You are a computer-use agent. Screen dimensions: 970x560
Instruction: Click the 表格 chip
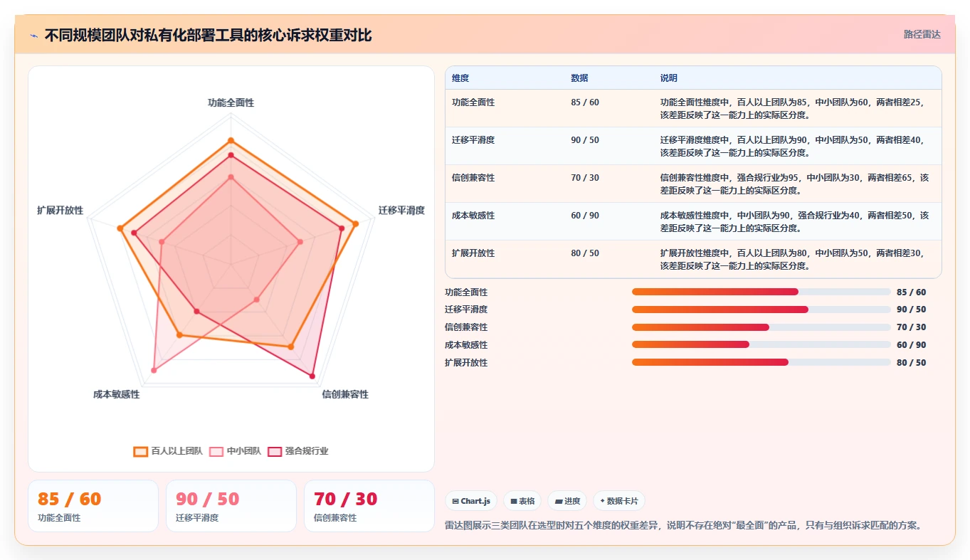click(x=522, y=501)
